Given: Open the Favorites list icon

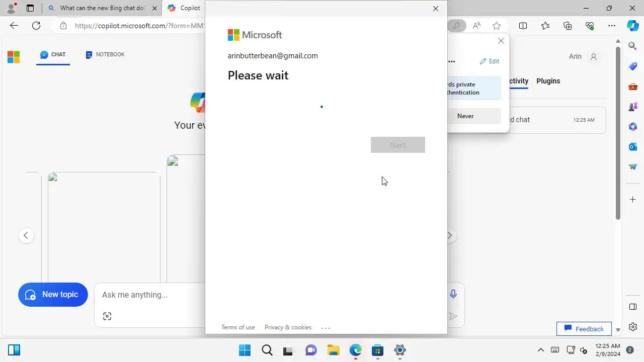Looking at the screenshot, I should [545, 26].
